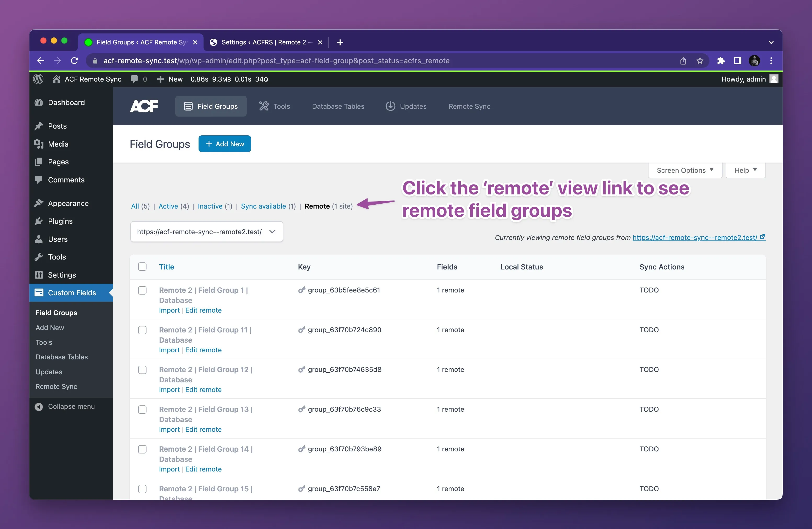Screen dimensions: 812x529
Task: Import Remote 2 Field Group 1
Action: tap(169, 310)
